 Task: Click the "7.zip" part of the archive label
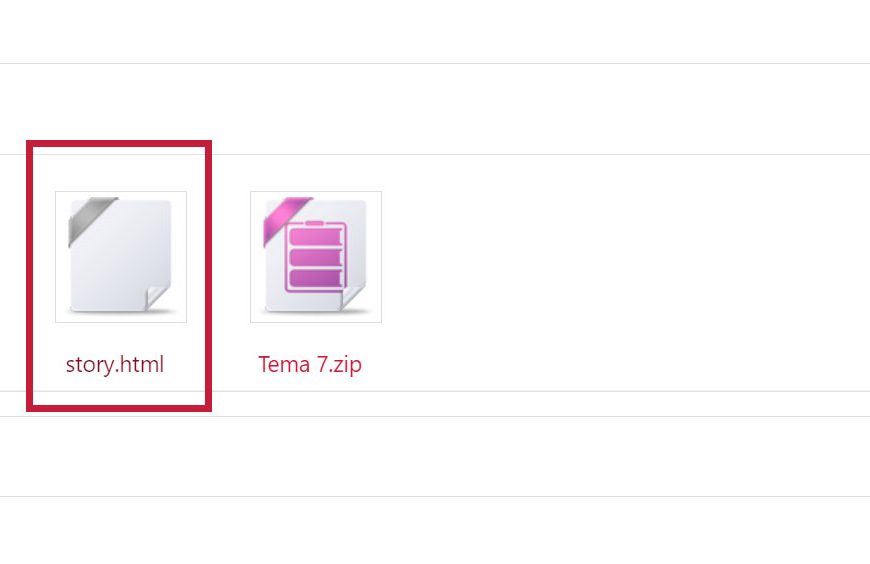(x=339, y=365)
